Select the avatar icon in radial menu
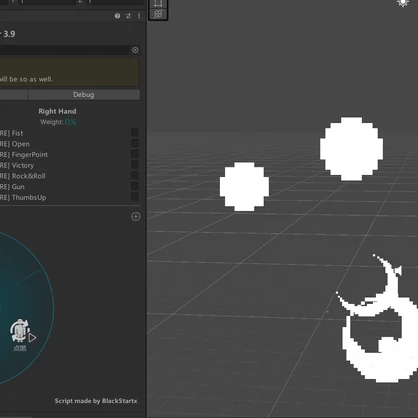Image resolution: width=418 pixels, height=418 pixels. point(20,331)
